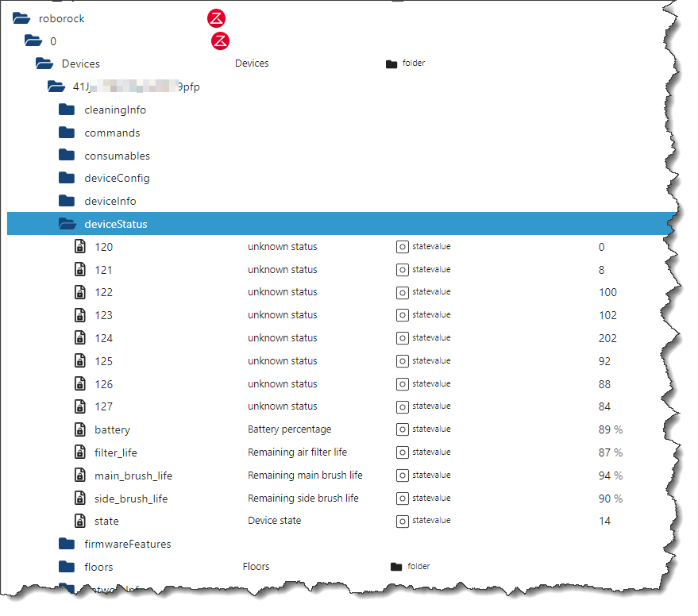The image size is (698, 616).
Task: Click the file icon of state 122
Action: 79,292
